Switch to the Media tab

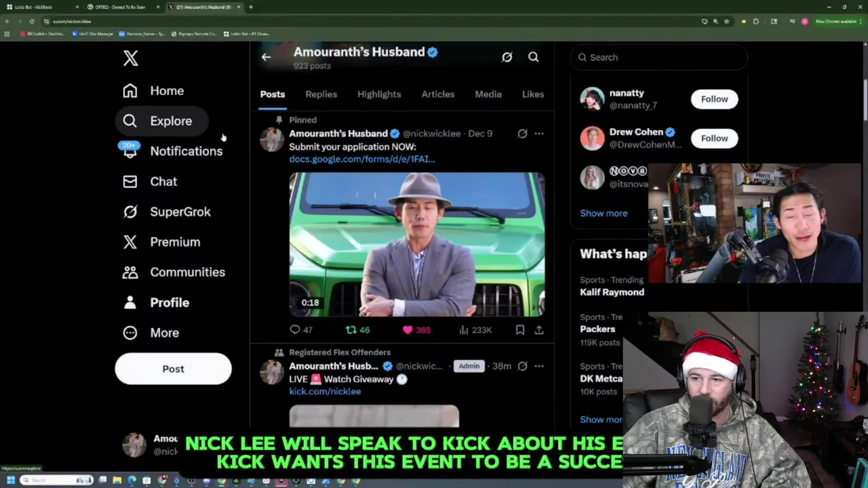coord(488,94)
